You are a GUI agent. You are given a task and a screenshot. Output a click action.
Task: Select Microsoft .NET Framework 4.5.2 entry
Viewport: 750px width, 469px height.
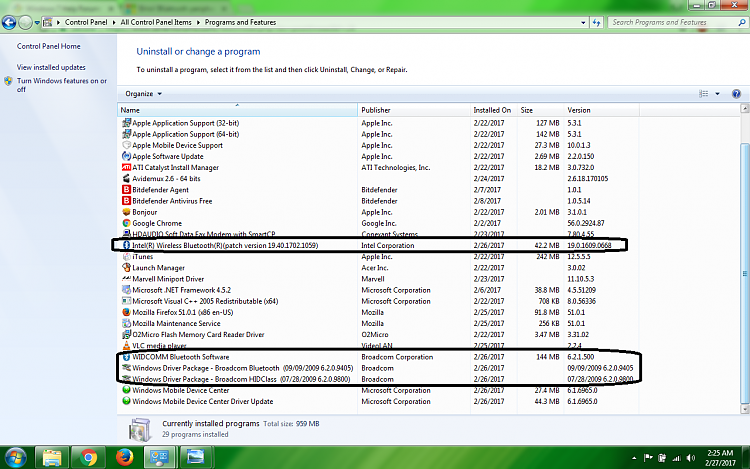378,290
